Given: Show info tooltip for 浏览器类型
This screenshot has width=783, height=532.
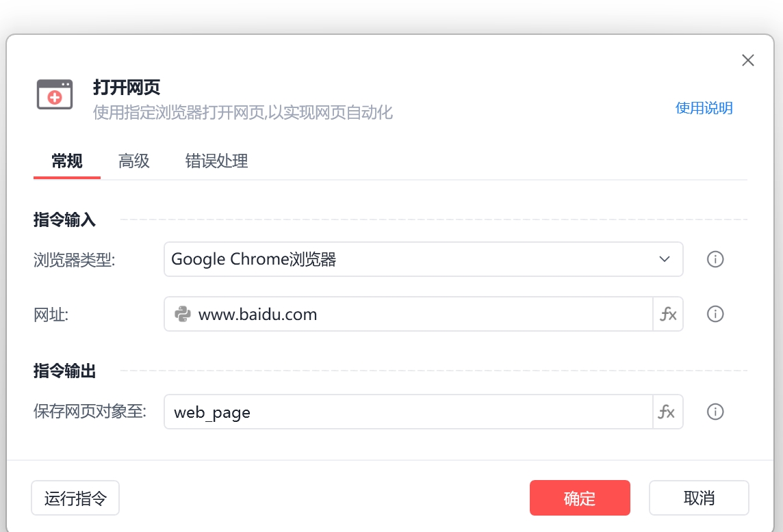Looking at the screenshot, I should point(715,259).
